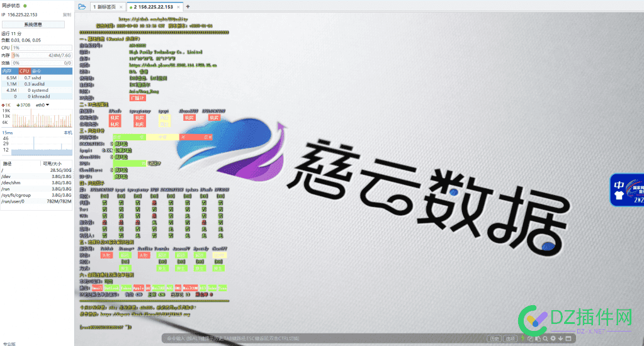Select the systemd process row

37,91
